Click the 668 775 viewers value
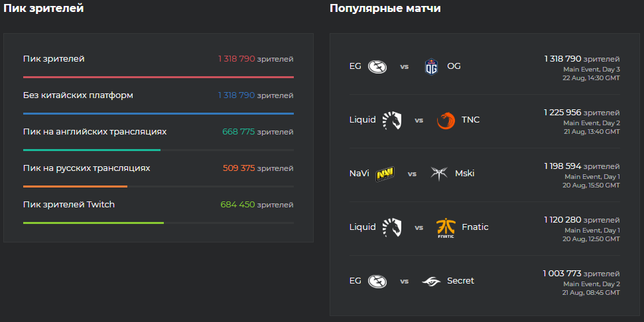Screen dimensions: 644x322 pos(239,132)
